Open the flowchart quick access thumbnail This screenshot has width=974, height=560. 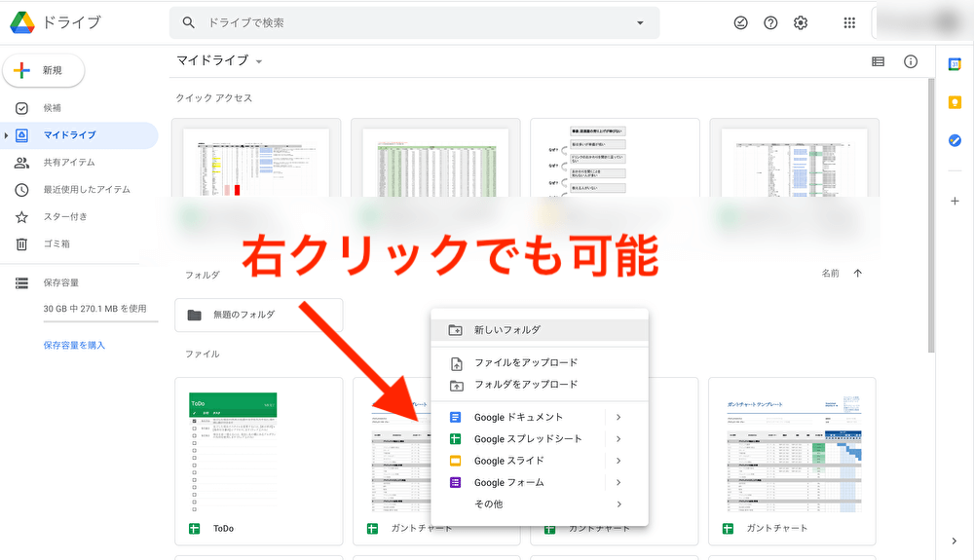(615, 159)
